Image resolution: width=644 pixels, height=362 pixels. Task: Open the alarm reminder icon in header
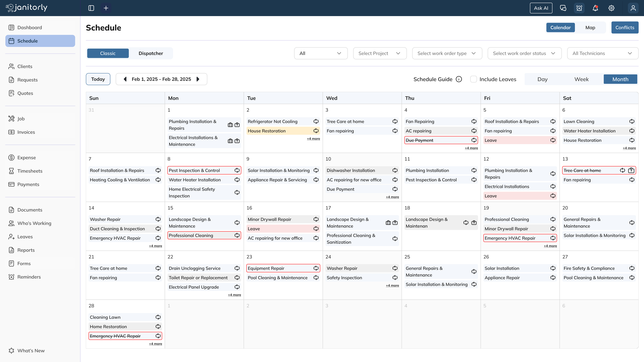[579, 8]
